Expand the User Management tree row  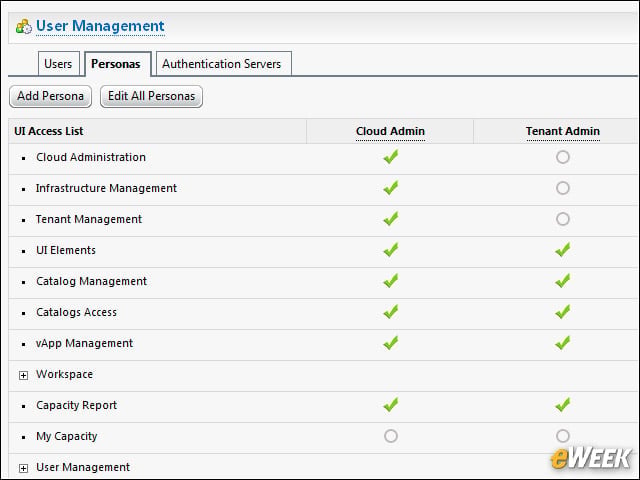click(x=24, y=468)
